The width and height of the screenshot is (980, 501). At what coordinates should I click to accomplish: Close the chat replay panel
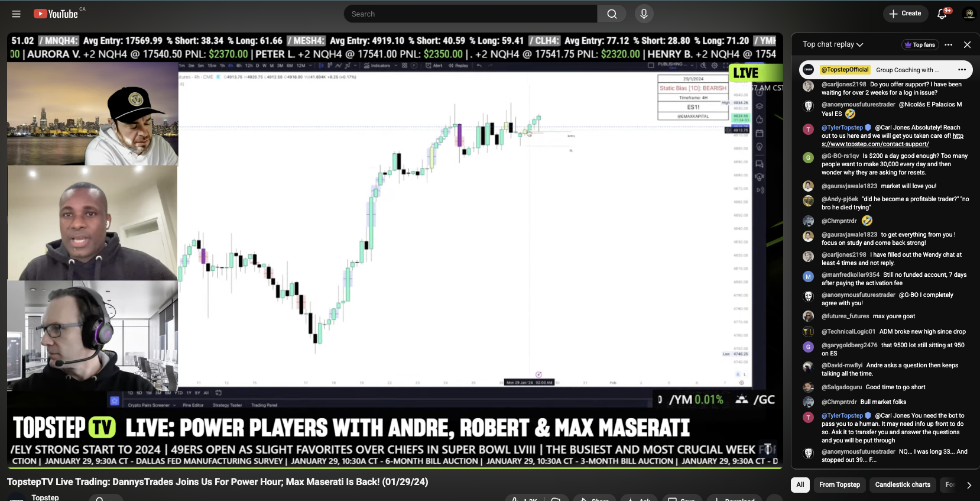(967, 44)
